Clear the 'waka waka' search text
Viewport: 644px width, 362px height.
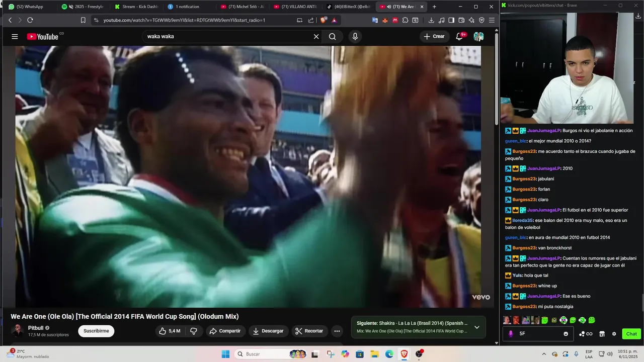pyautogui.click(x=316, y=36)
